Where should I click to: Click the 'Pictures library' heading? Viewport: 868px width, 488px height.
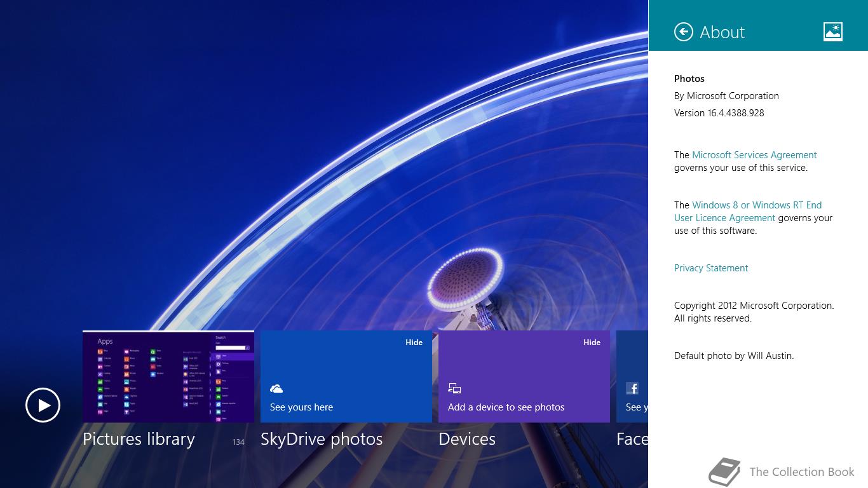139,439
